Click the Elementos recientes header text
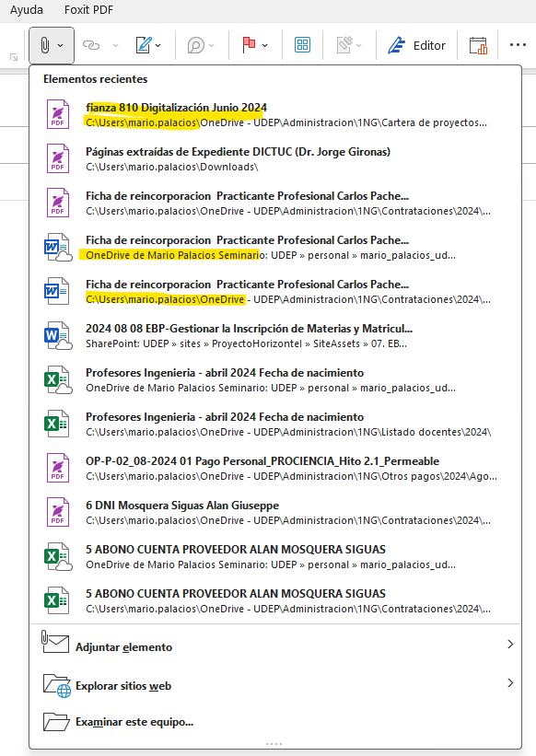 tap(96, 79)
